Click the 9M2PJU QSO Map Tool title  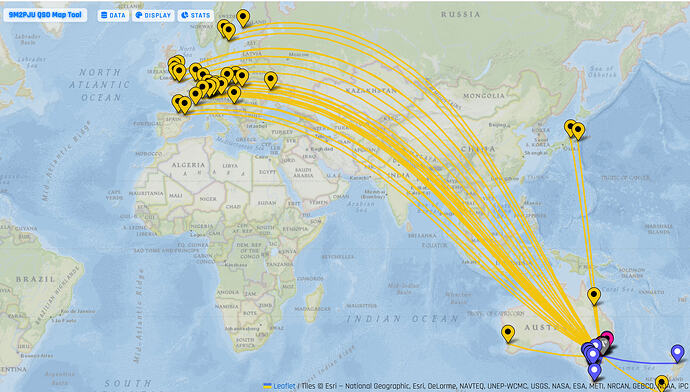click(45, 15)
